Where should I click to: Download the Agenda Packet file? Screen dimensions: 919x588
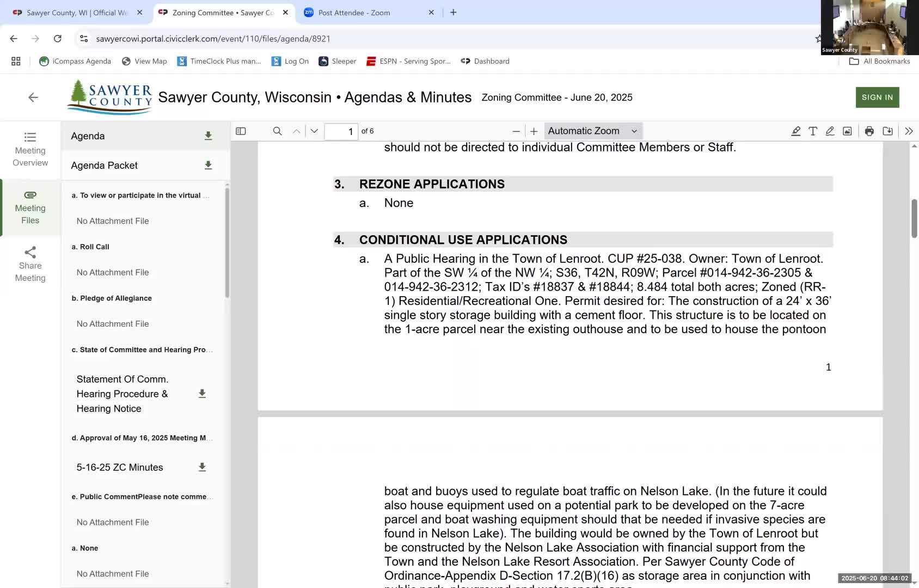(x=208, y=166)
